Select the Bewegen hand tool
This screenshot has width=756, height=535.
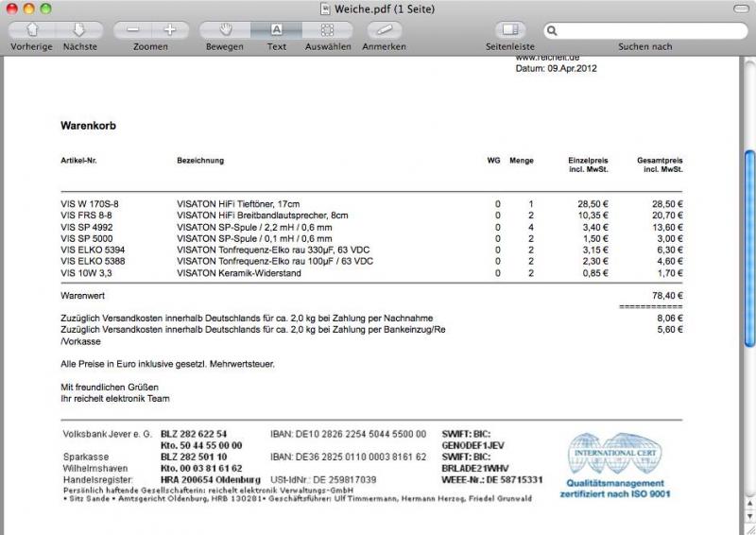(225, 30)
